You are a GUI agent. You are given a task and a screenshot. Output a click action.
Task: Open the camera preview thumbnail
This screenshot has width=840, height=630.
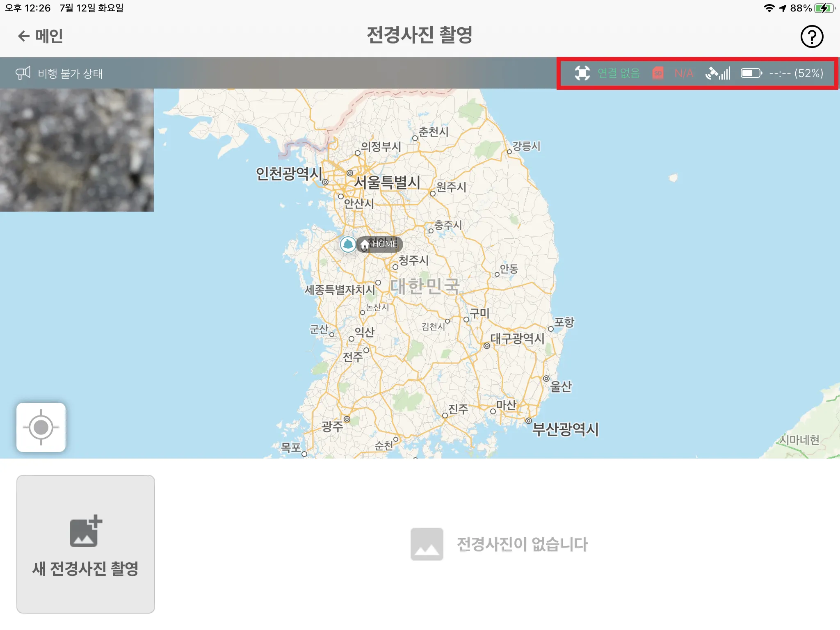(x=77, y=150)
